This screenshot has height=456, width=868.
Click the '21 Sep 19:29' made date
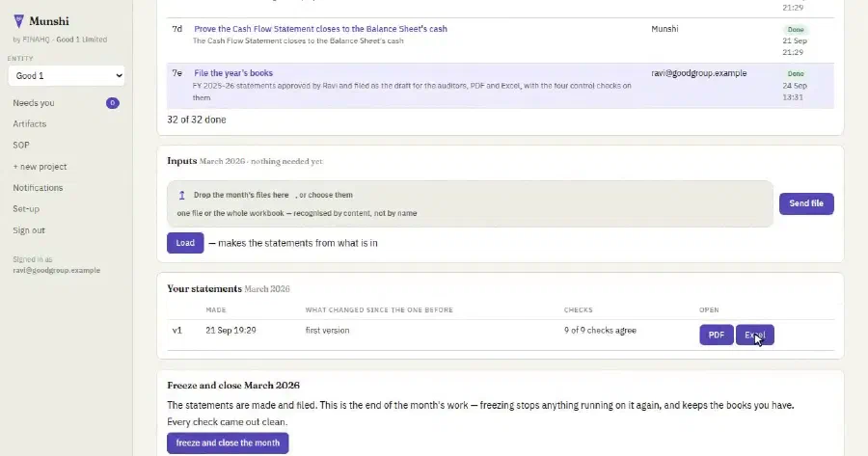pos(231,331)
